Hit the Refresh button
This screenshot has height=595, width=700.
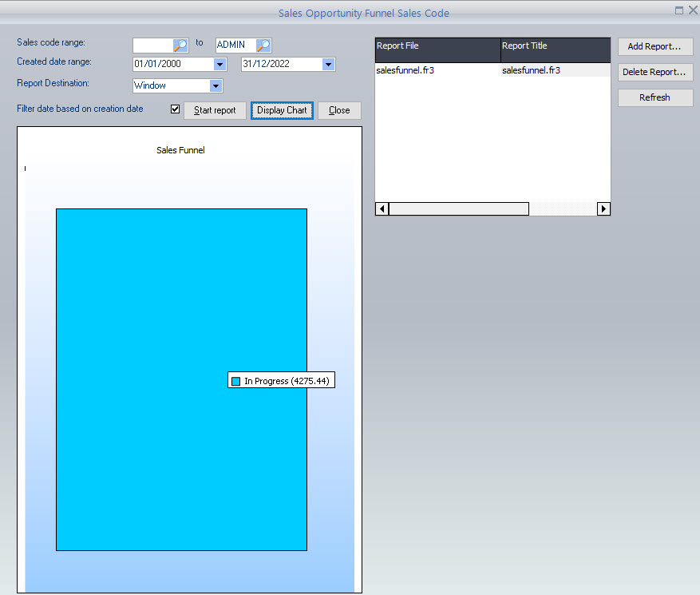[x=655, y=97]
